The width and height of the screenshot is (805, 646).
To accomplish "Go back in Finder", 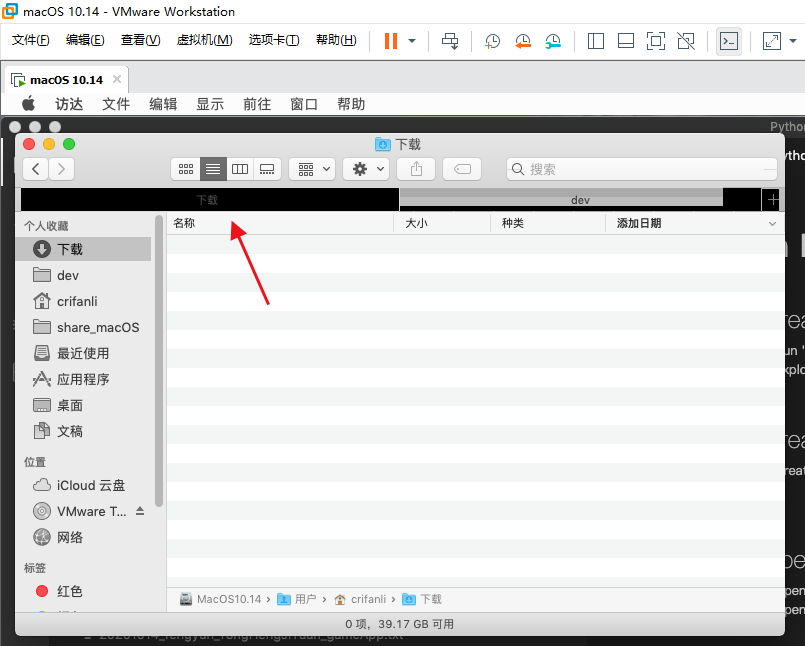I will pyautogui.click(x=35, y=169).
